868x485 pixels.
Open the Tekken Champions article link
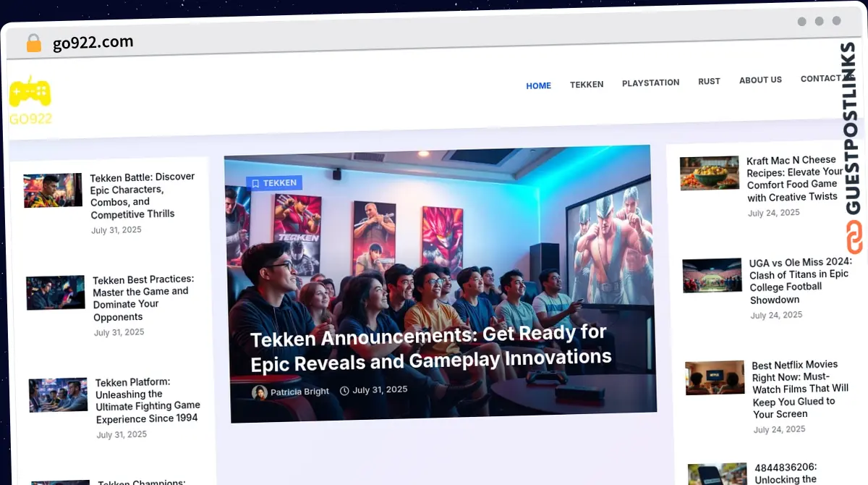(142, 481)
